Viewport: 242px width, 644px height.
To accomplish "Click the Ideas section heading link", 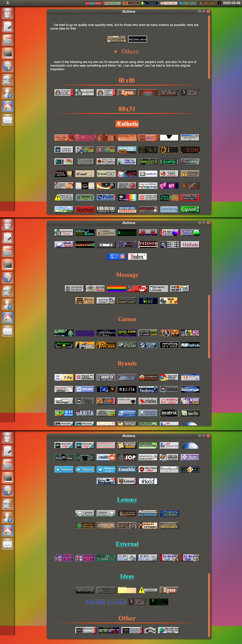I will 127,576.
